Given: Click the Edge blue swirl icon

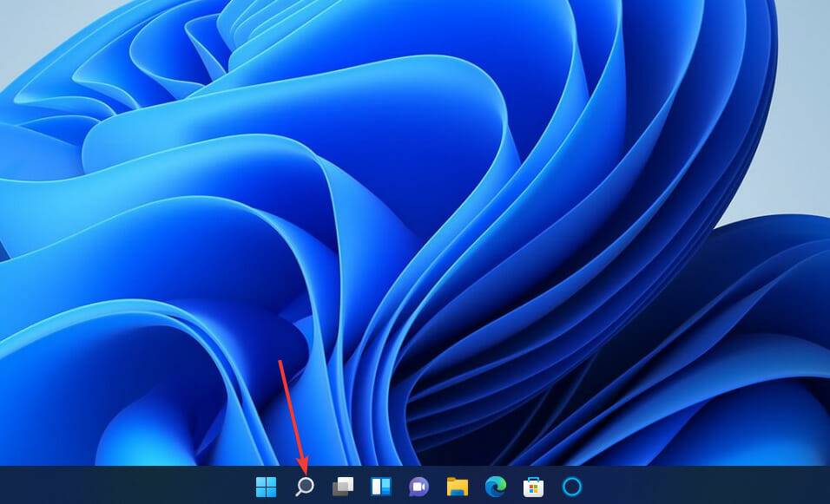Looking at the screenshot, I should [496, 486].
